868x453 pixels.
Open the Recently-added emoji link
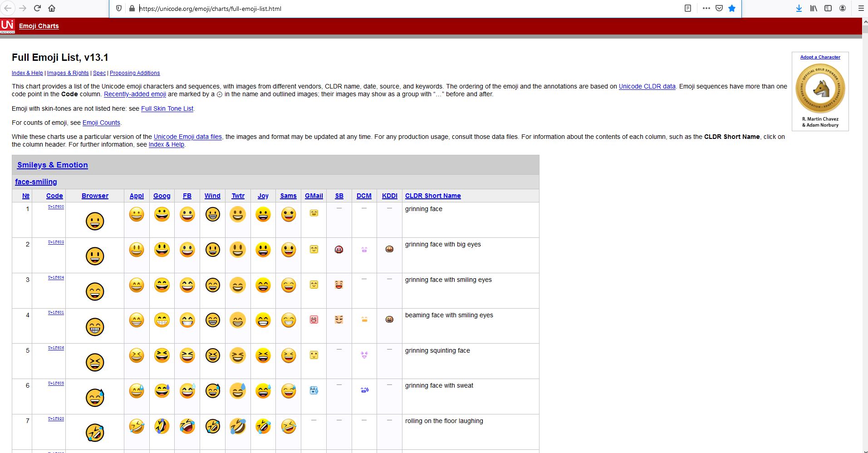pos(135,94)
